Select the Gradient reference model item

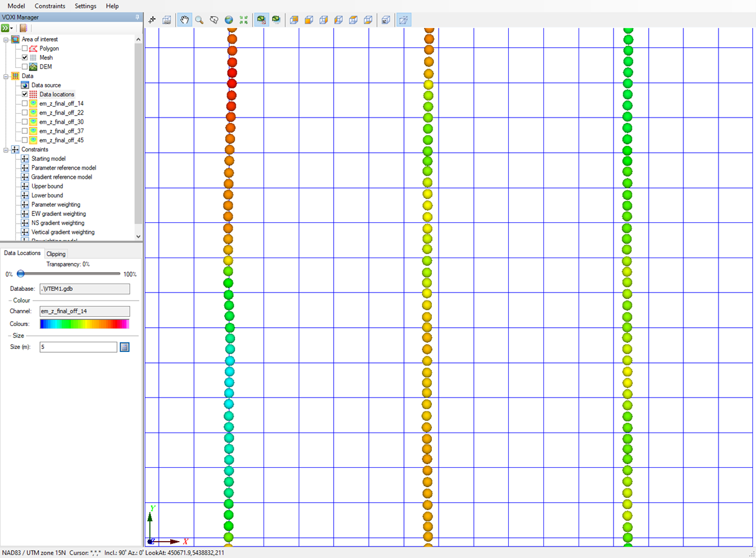click(x=62, y=177)
